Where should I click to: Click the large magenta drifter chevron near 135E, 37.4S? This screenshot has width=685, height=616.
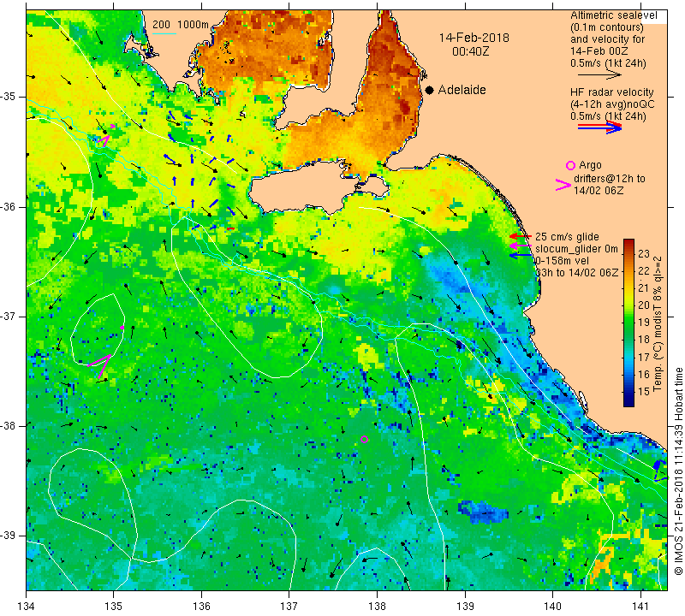click(x=100, y=365)
